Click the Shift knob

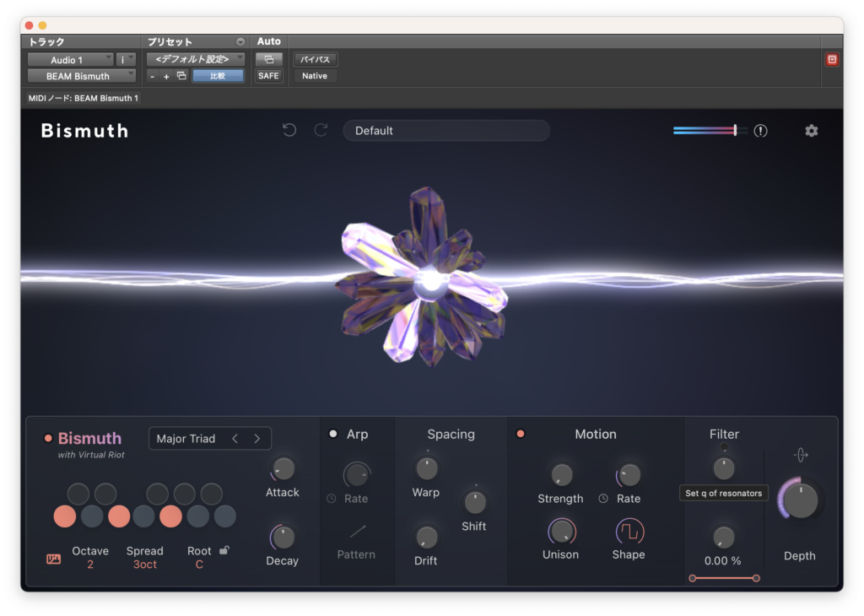474,502
